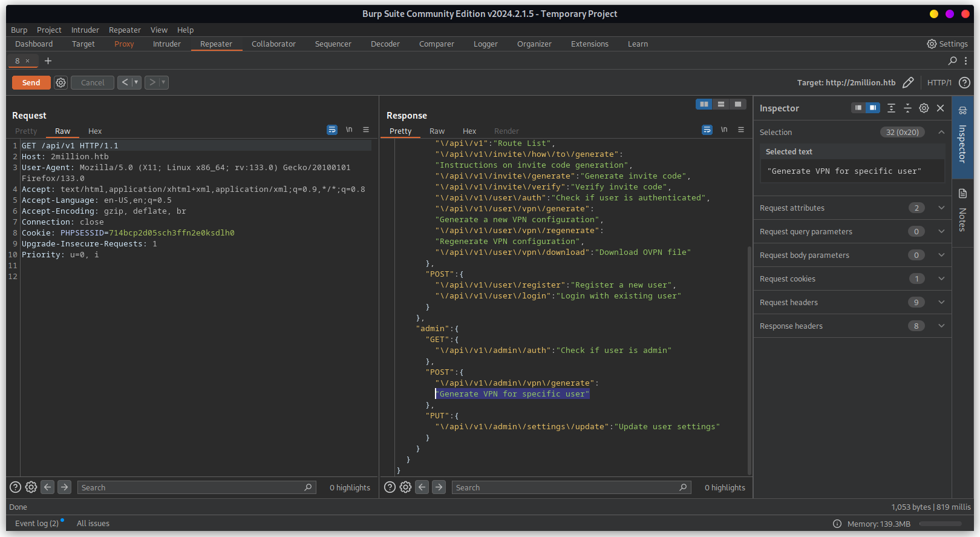The width and height of the screenshot is (980, 537).
Task: Open request search settings gear
Action: [31, 487]
